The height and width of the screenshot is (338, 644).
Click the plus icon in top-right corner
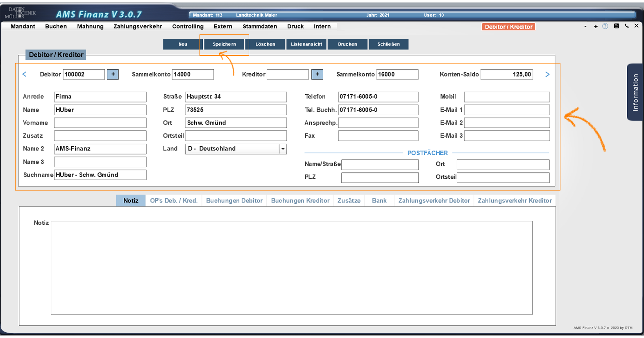(596, 26)
